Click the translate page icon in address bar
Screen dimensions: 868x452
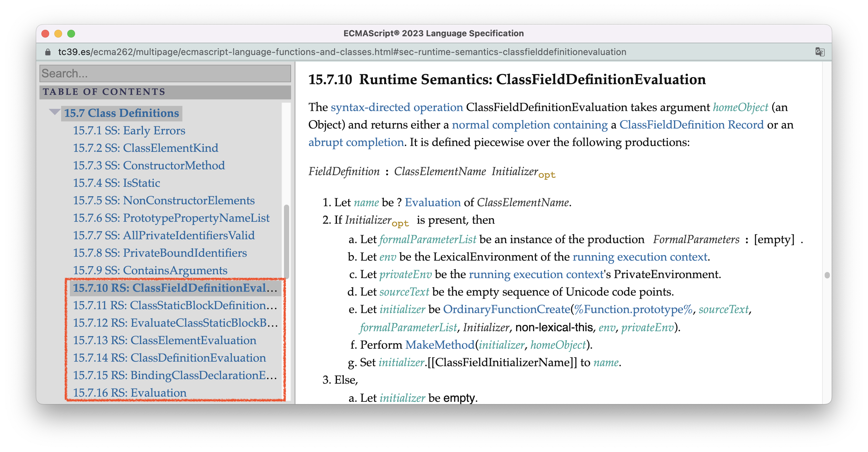click(x=819, y=52)
